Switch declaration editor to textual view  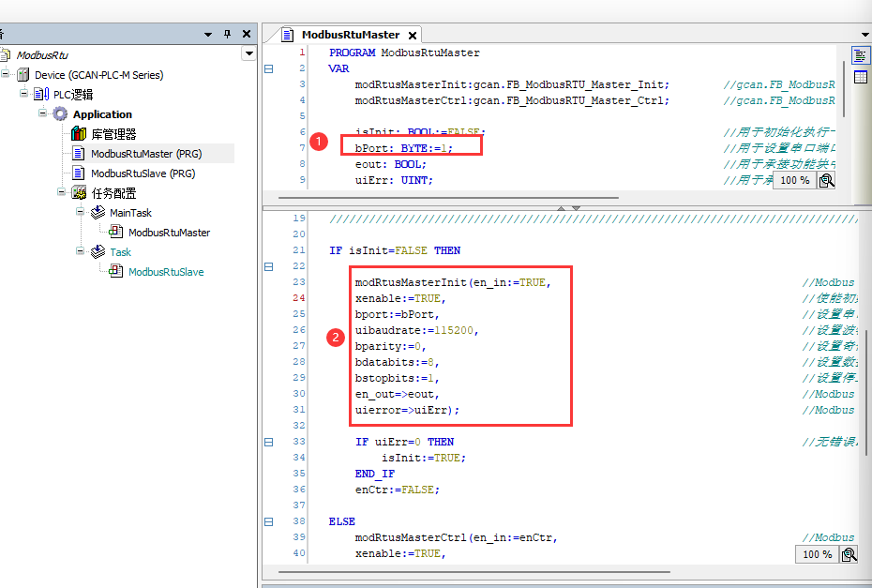pos(860,55)
